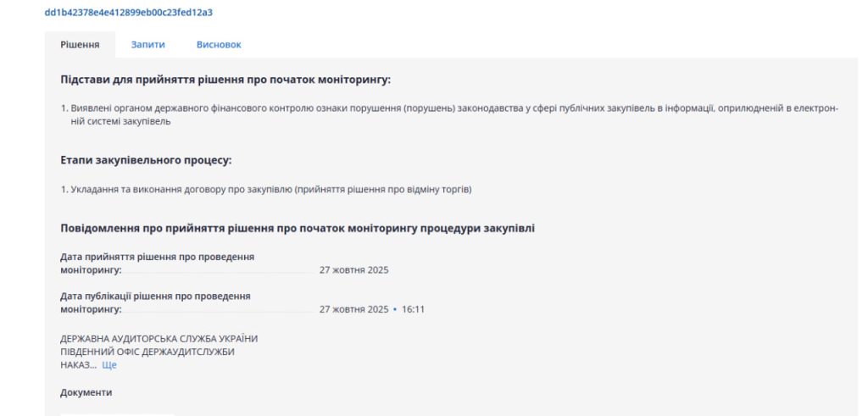Screen dimensions: 868x416
Task: Click the decision adoption date value
Action: point(353,270)
